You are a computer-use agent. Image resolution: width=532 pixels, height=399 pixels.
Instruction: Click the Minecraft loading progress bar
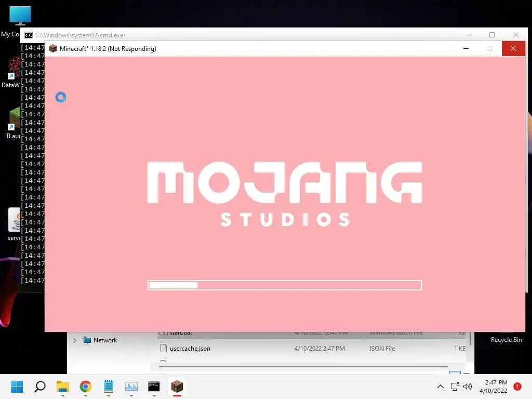(x=285, y=285)
